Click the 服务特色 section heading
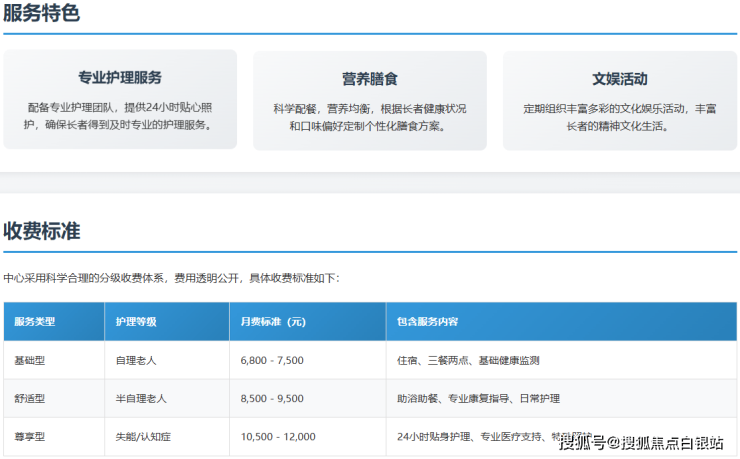 pyautogui.click(x=41, y=14)
